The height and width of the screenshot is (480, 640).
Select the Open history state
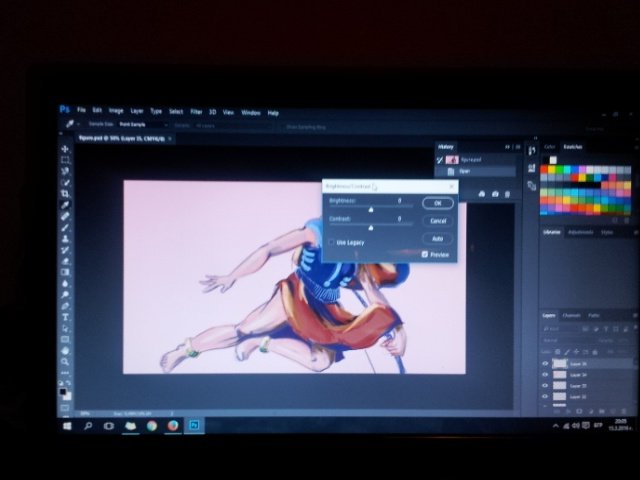(x=476, y=171)
